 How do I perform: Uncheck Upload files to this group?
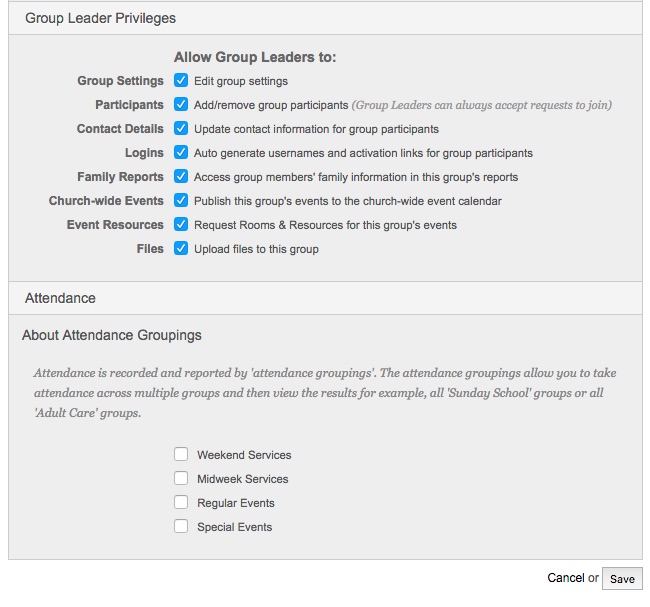[x=181, y=249]
